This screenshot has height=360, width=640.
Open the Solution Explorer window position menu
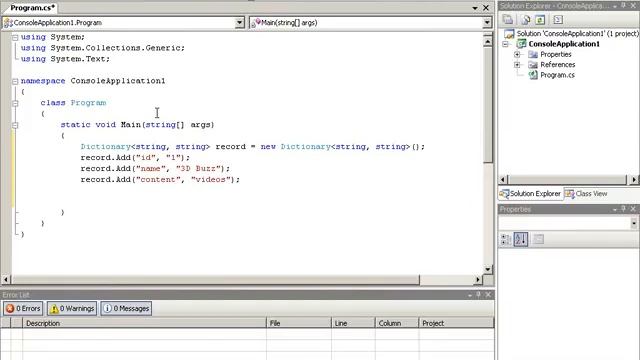tap(615, 6)
